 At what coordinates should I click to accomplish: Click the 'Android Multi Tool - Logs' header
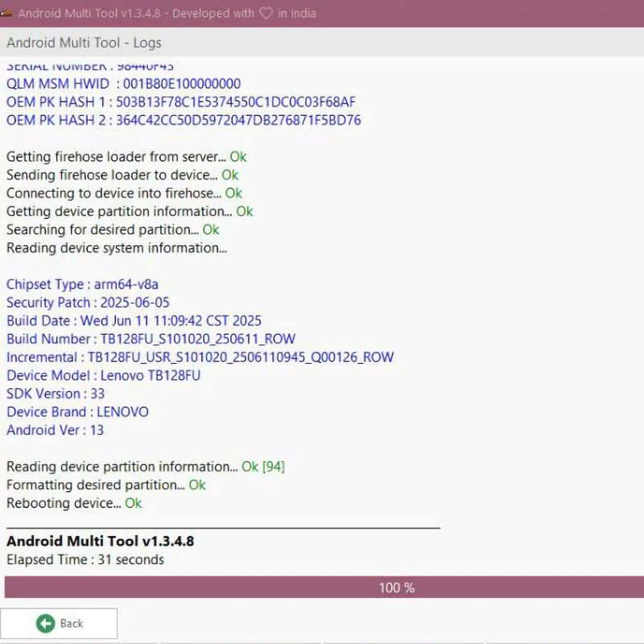click(84, 43)
